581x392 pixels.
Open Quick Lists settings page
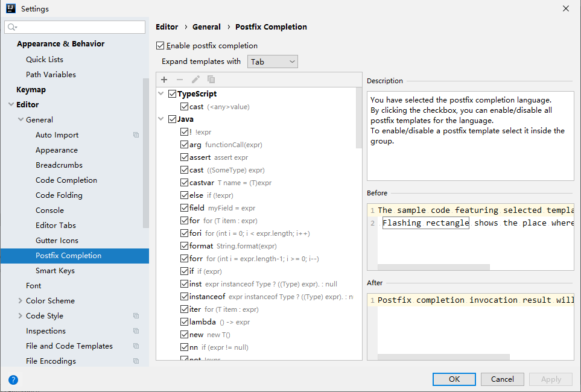(x=45, y=59)
